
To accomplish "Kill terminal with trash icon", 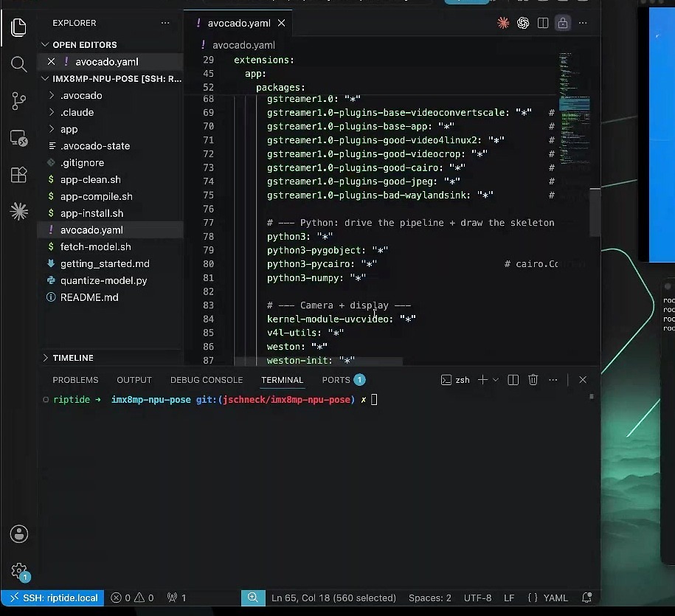I will point(533,380).
